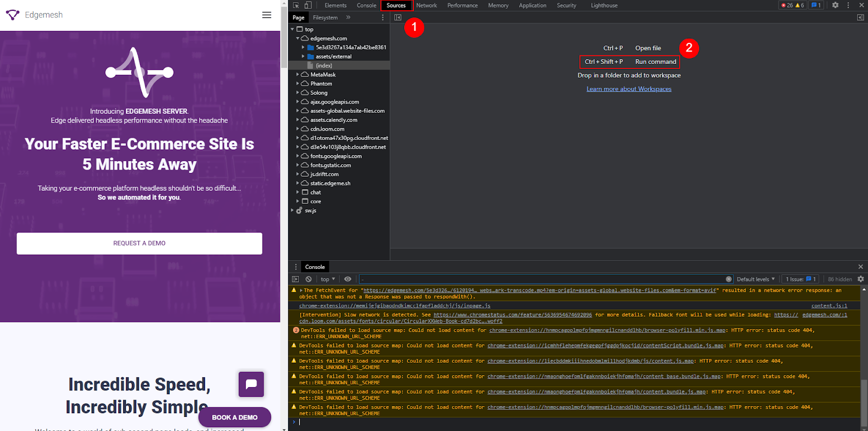The image size is (868, 431).
Task: Select the 5e3d3267a134a7ab42be8361 folder
Action: pyautogui.click(x=351, y=47)
